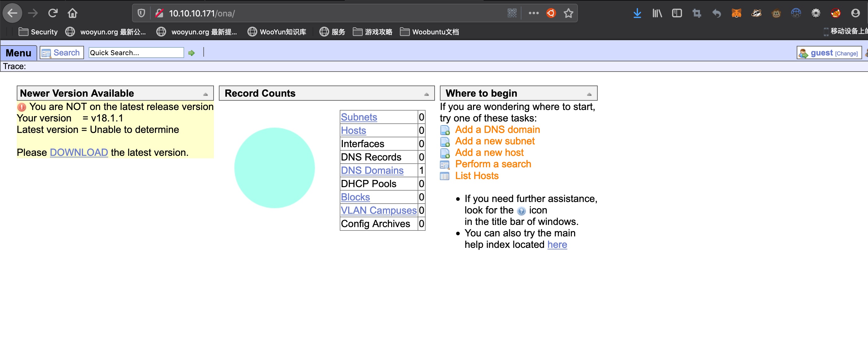Focus the Quick Search input field
Viewport: 868px width, 347px height.
tap(136, 53)
